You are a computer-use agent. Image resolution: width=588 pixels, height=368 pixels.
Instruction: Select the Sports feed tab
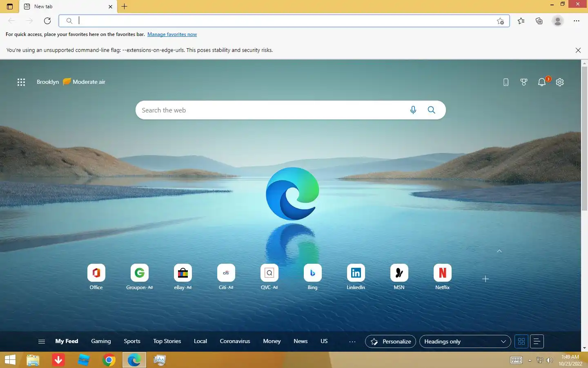pyautogui.click(x=132, y=341)
